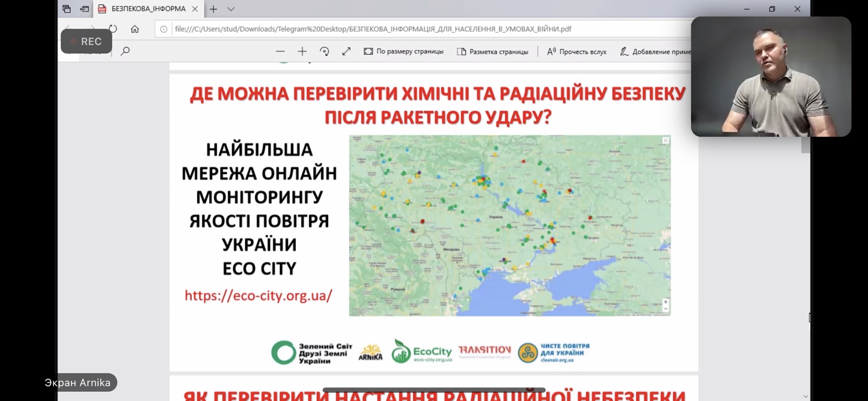This screenshot has width=868, height=401.
Task: Enter full-screen view with diagonal arrows icon
Action: pyautogui.click(x=346, y=51)
